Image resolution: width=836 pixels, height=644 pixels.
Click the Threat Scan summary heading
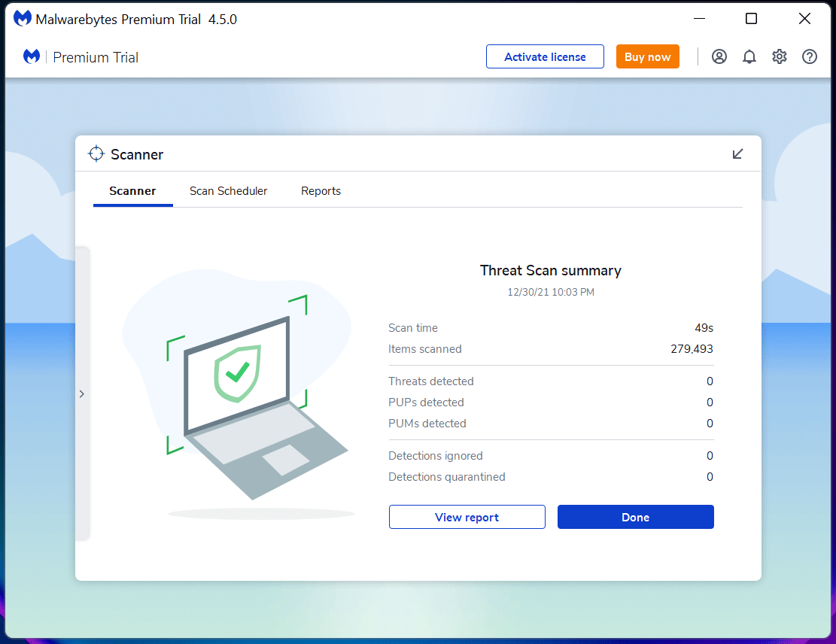click(551, 270)
